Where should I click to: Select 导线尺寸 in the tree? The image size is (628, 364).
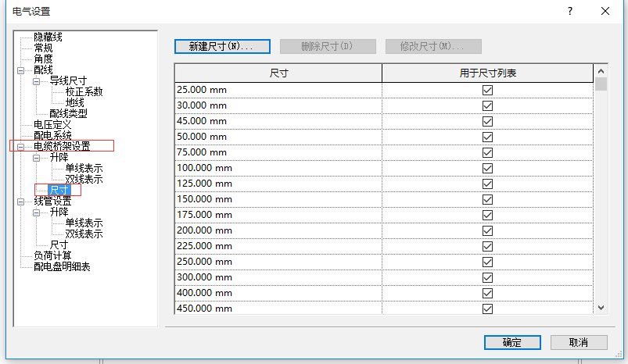[x=68, y=80]
